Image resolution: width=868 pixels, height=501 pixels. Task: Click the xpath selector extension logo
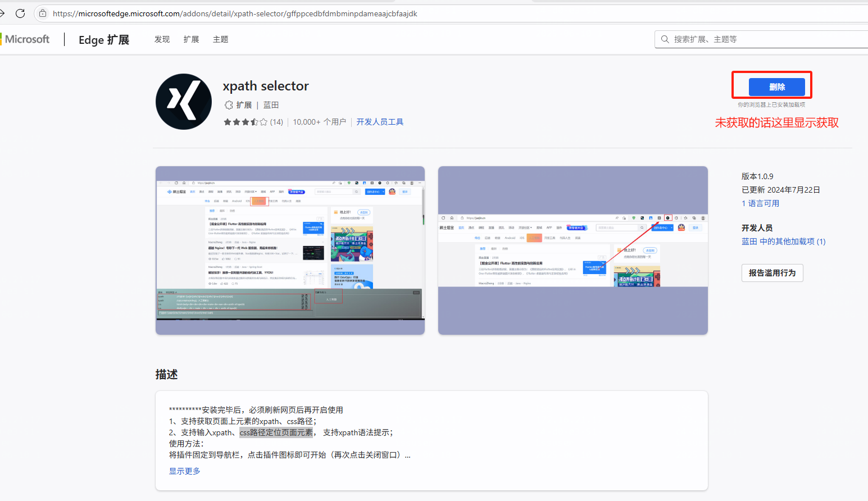tap(183, 101)
